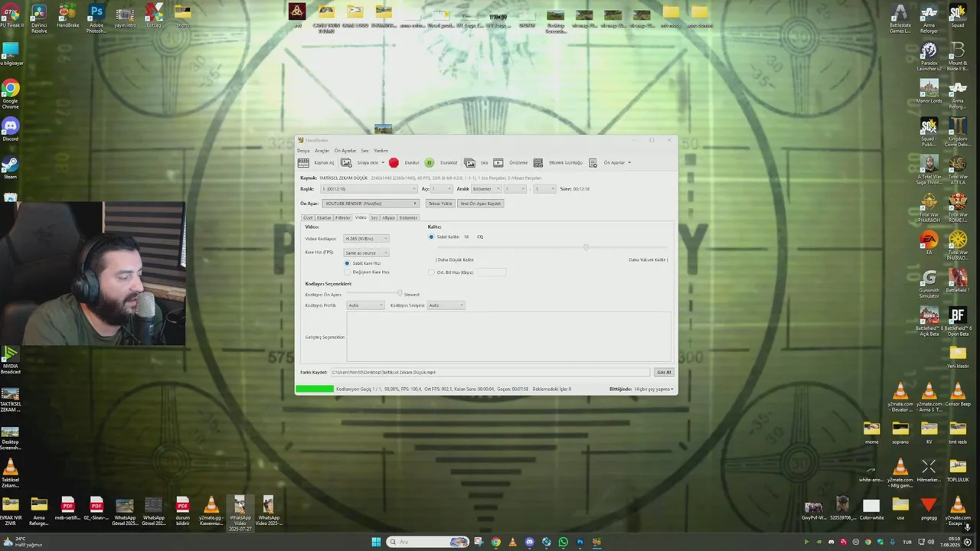
Task: Click the Sıraya ekle picture icon
Action: 346,162
